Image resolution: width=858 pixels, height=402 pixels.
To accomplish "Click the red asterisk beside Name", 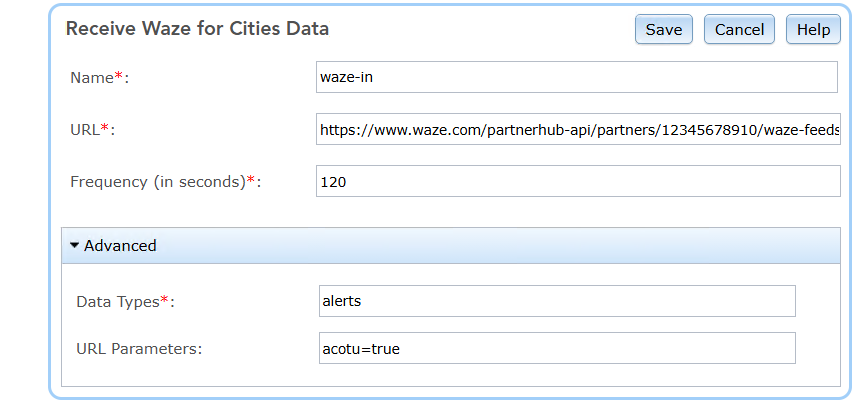I will pyautogui.click(x=120, y=76).
